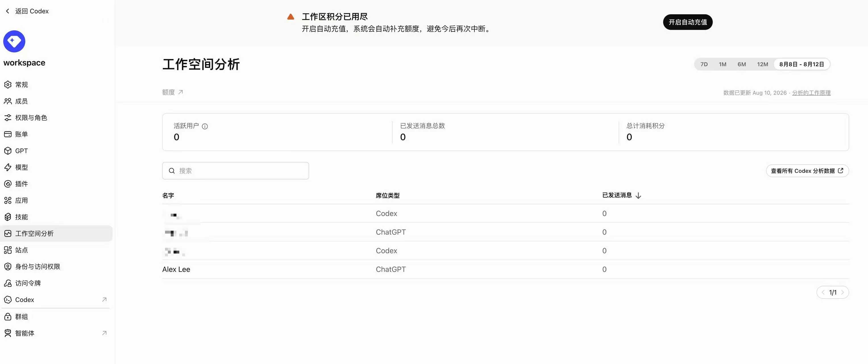Click the 技能 icon in sidebar
Image resolution: width=868 pixels, height=364 pixels.
8,217
